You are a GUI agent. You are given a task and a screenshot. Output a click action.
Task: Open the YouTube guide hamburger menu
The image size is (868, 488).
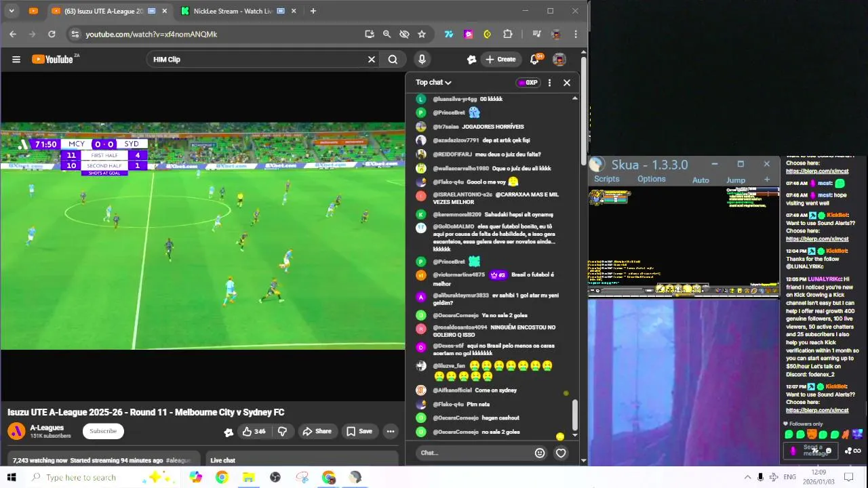click(16, 60)
